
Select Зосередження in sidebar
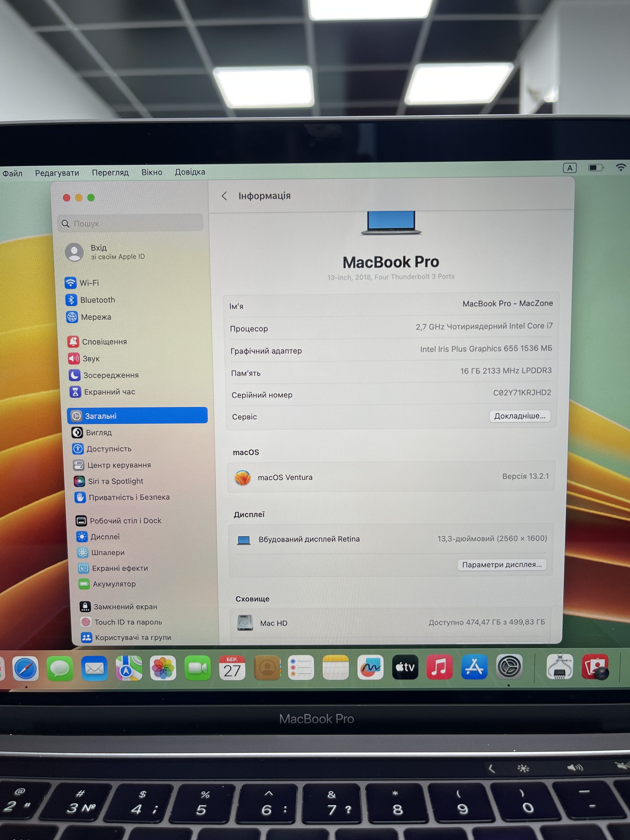(103, 375)
